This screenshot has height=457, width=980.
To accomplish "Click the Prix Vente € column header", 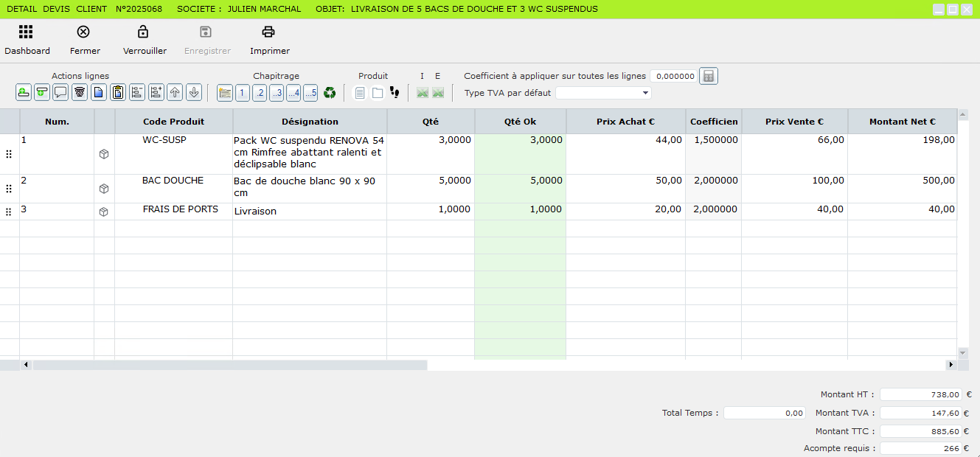I will [794, 122].
